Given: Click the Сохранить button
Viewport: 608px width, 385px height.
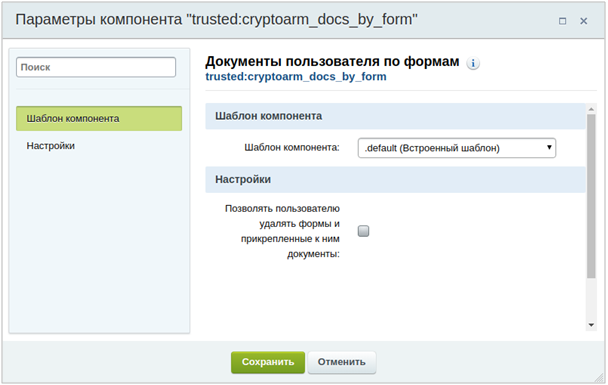Looking at the screenshot, I should 268,362.
